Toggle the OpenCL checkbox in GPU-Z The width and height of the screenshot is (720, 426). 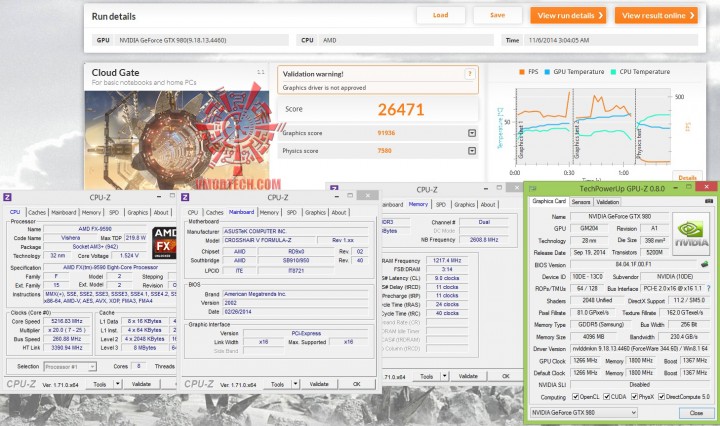(575, 397)
